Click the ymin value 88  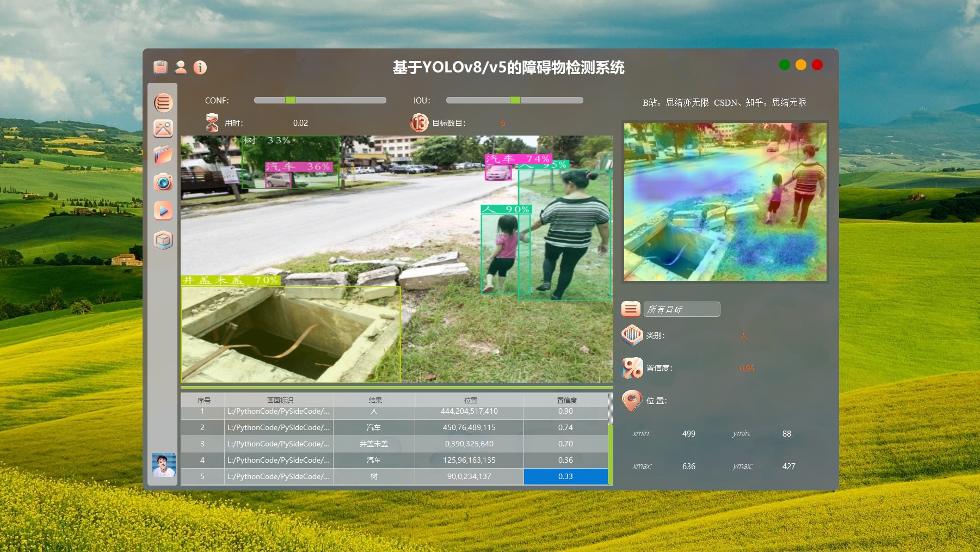(787, 434)
